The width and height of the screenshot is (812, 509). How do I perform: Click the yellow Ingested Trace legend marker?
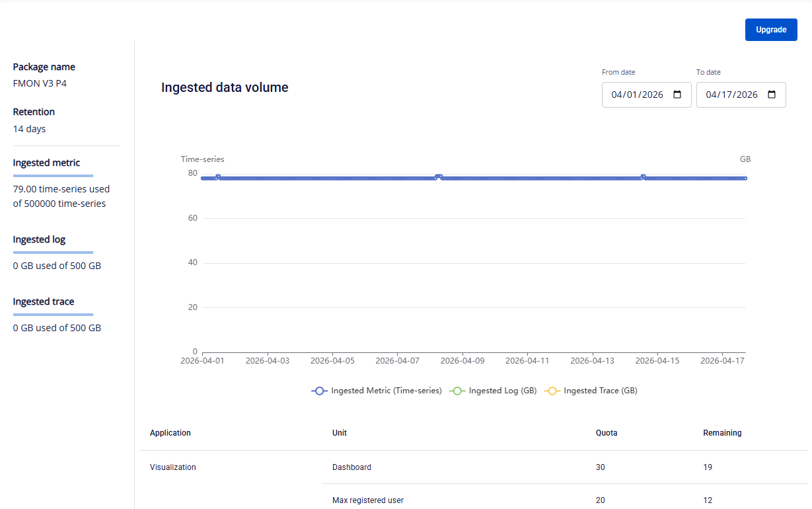(x=552, y=391)
